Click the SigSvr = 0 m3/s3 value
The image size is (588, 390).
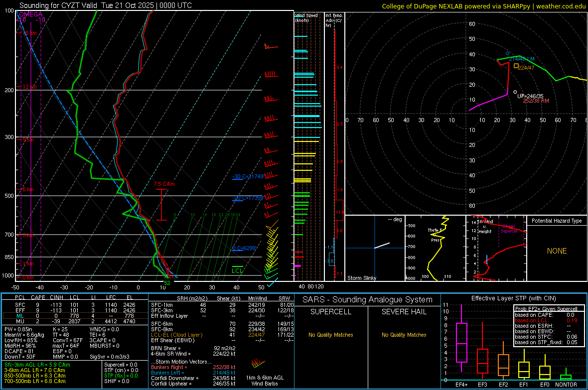110,357
